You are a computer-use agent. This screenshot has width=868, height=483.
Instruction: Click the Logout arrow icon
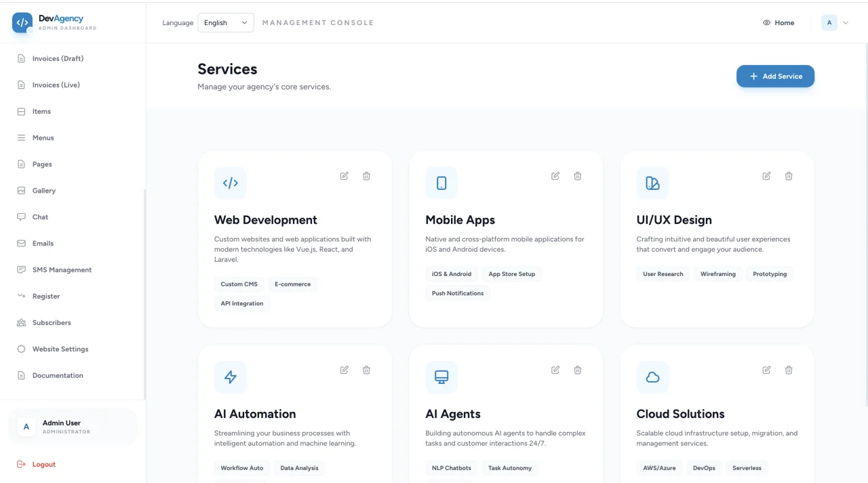pyautogui.click(x=21, y=464)
